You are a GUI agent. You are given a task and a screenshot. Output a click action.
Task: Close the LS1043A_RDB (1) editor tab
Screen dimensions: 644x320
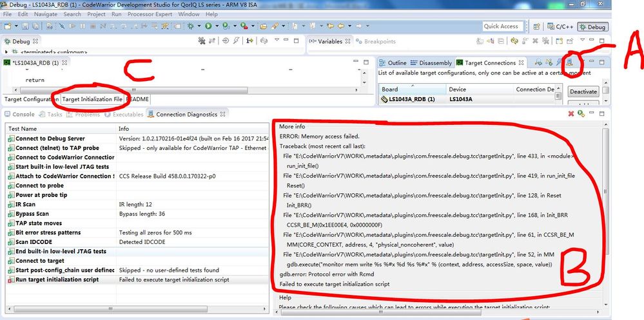tap(64, 62)
